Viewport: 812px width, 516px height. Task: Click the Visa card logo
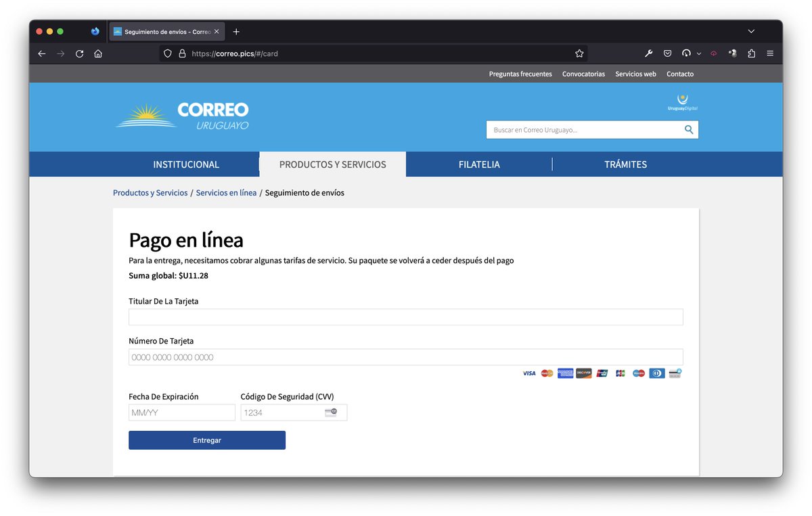point(529,373)
